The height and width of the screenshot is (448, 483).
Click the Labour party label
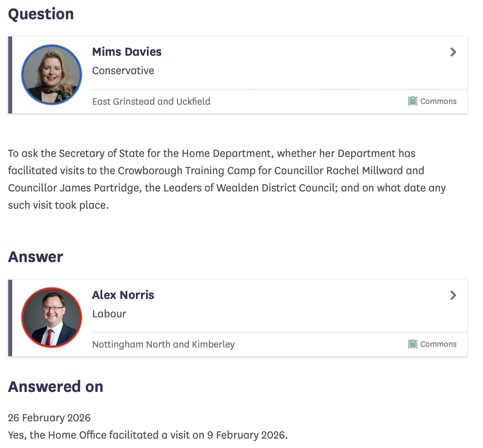click(109, 314)
